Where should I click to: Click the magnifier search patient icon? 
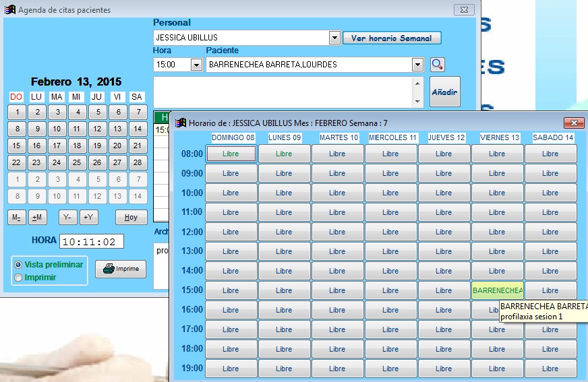point(438,65)
